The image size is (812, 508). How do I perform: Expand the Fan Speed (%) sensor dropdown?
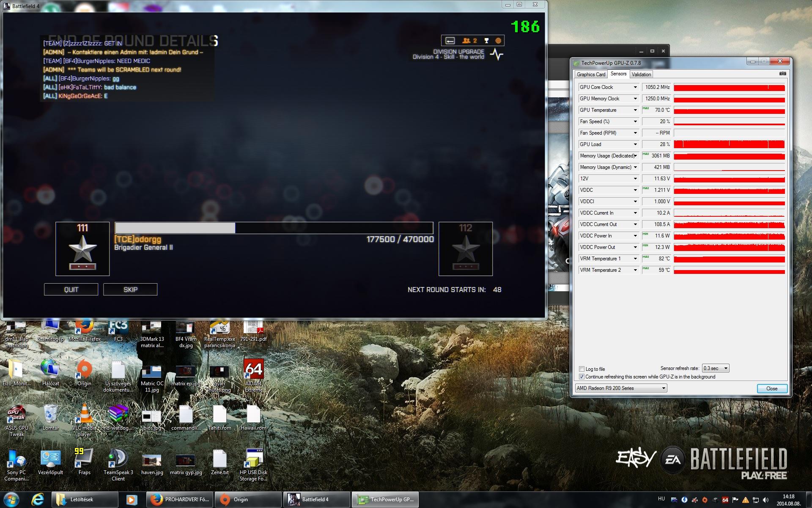[635, 121]
